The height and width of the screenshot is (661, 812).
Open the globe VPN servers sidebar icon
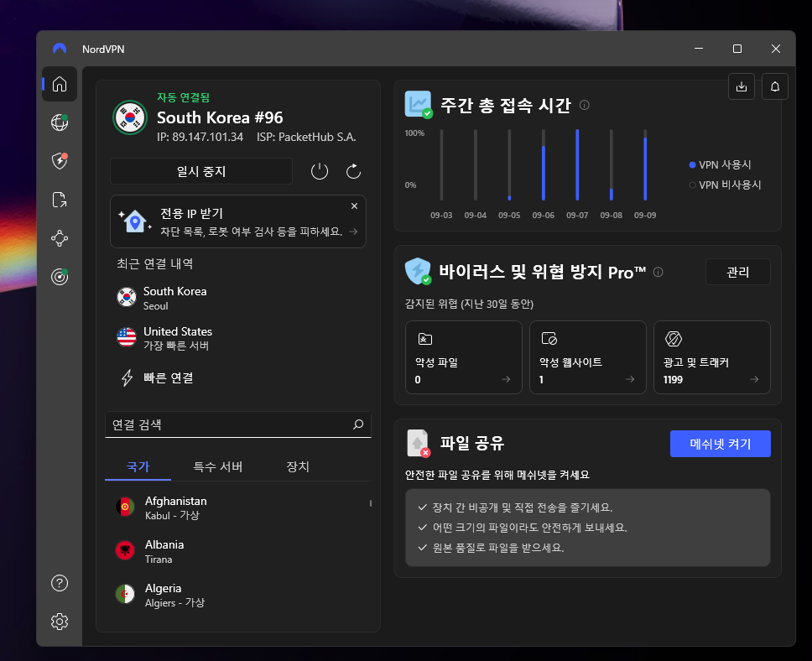pyautogui.click(x=60, y=122)
